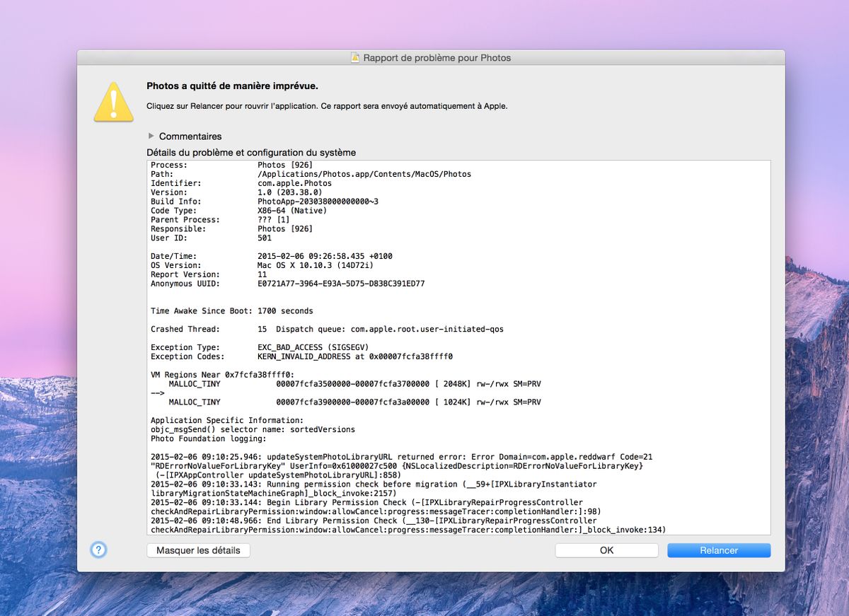Click the window title Rapport de problème pour Photos
The image size is (849, 616).
coord(437,58)
